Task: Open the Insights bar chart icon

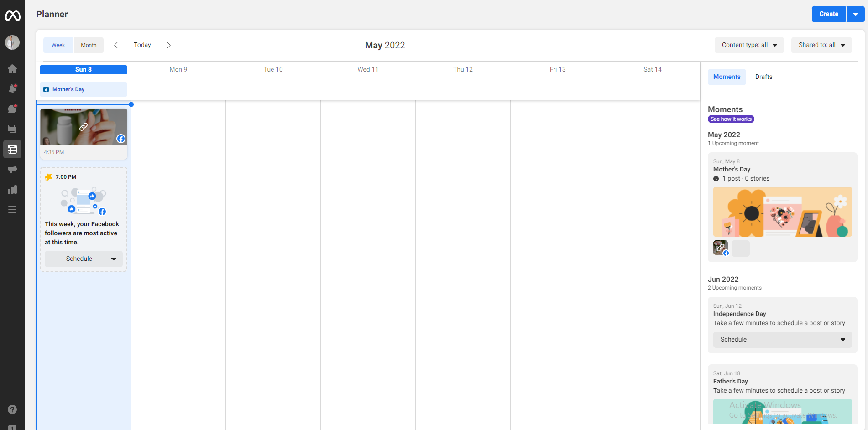Action: pyautogui.click(x=12, y=189)
